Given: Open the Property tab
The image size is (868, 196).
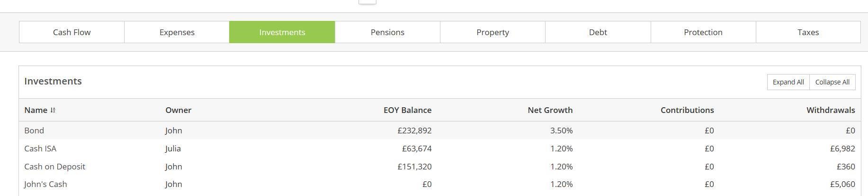Looking at the screenshot, I should pyautogui.click(x=492, y=32).
